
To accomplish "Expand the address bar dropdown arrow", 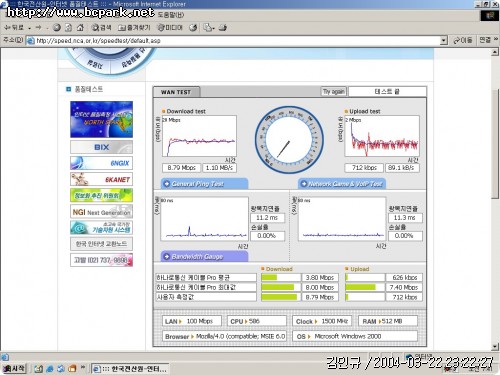I will tap(443, 41).
